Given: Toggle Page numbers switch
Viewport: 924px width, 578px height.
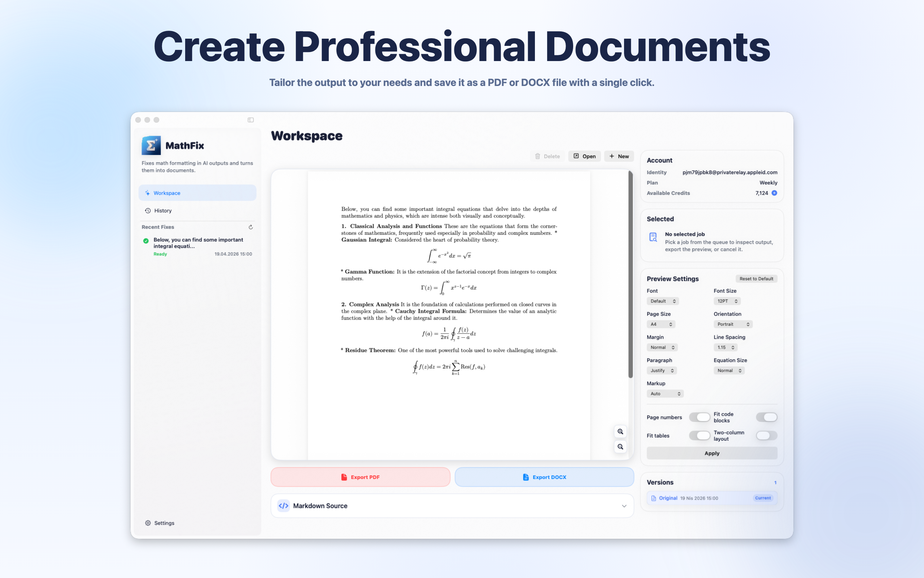Looking at the screenshot, I should (699, 417).
